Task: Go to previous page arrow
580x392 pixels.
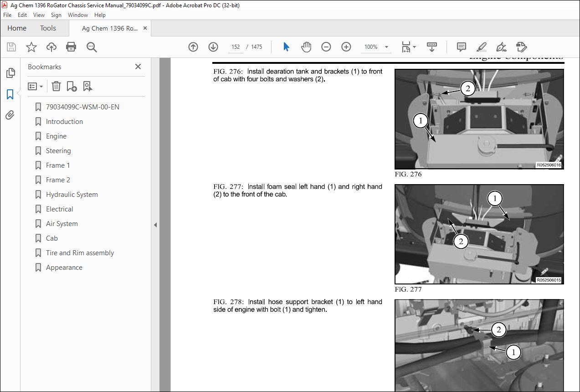Action: [193, 47]
